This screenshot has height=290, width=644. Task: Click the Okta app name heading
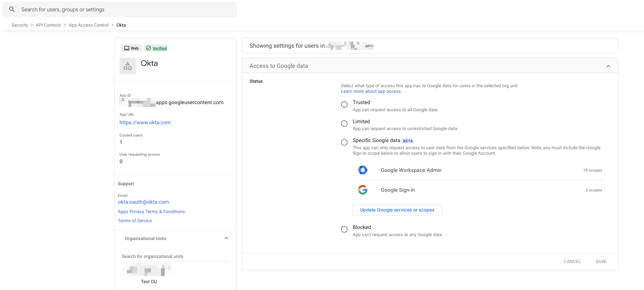[149, 63]
